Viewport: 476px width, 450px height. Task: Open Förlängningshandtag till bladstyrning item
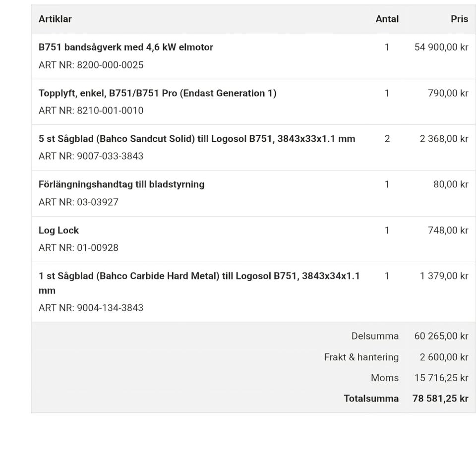[121, 184]
